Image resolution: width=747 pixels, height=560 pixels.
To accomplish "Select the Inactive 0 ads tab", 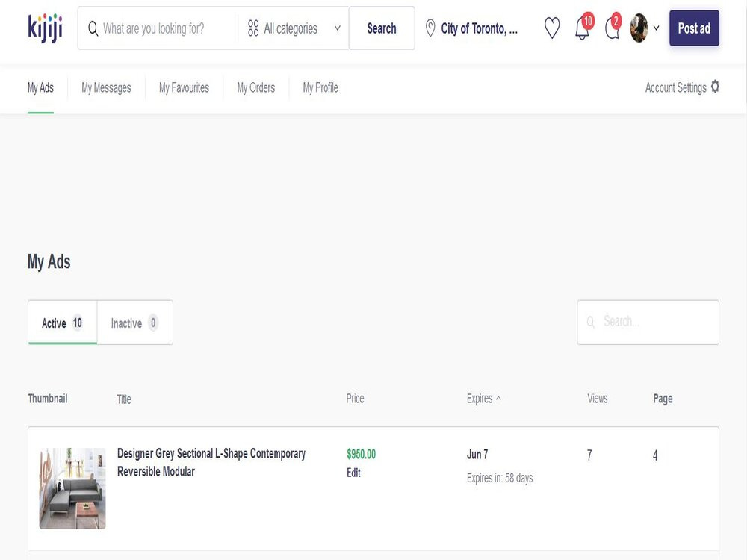I will coord(134,323).
